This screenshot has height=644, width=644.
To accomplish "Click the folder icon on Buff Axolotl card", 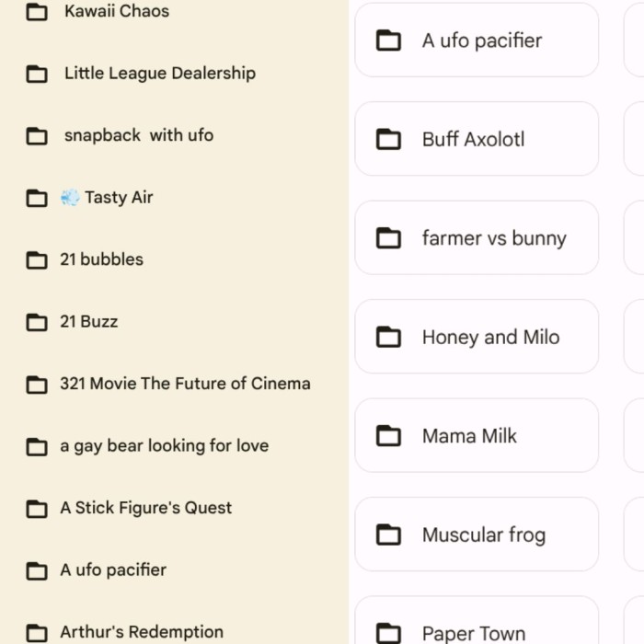I will click(x=389, y=140).
